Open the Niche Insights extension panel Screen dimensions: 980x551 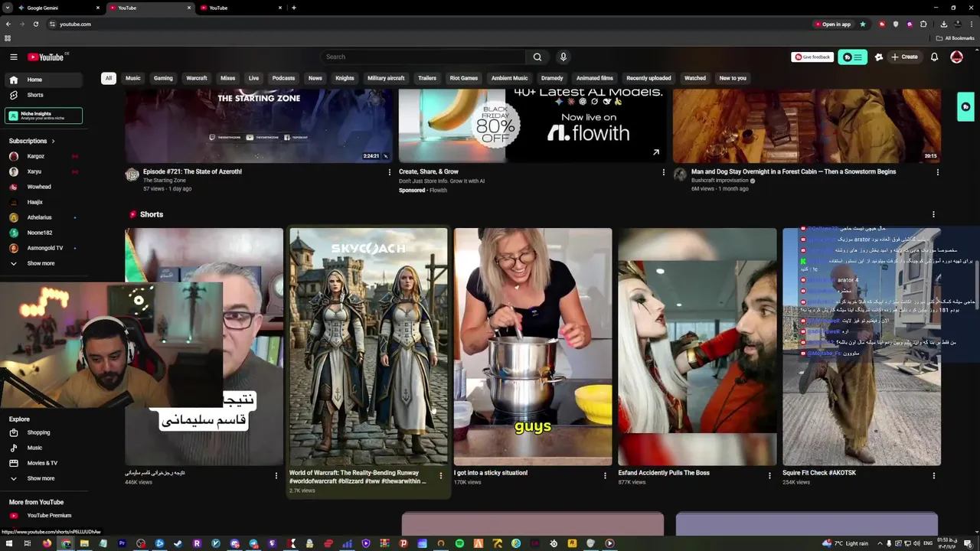coord(44,116)
